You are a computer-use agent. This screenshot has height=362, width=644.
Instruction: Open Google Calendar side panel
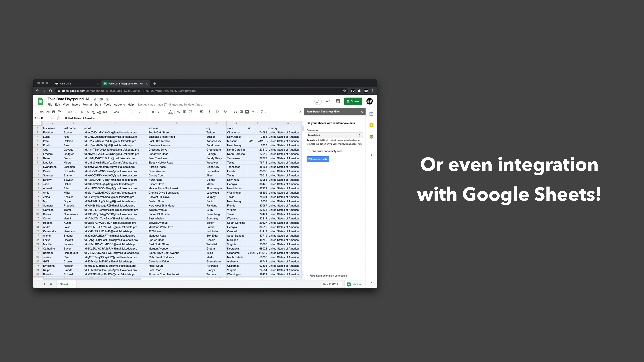click(x=371, y=114)
